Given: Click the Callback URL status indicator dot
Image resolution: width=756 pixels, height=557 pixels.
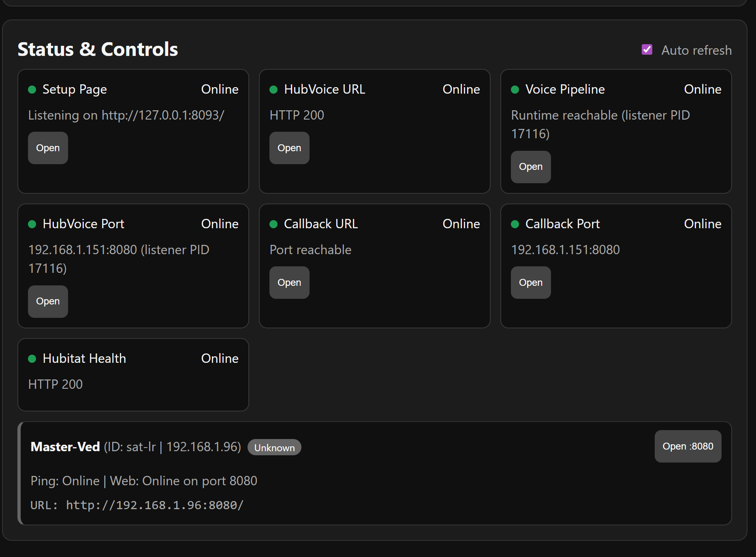Looking at the screenshot, I should 273,224.
